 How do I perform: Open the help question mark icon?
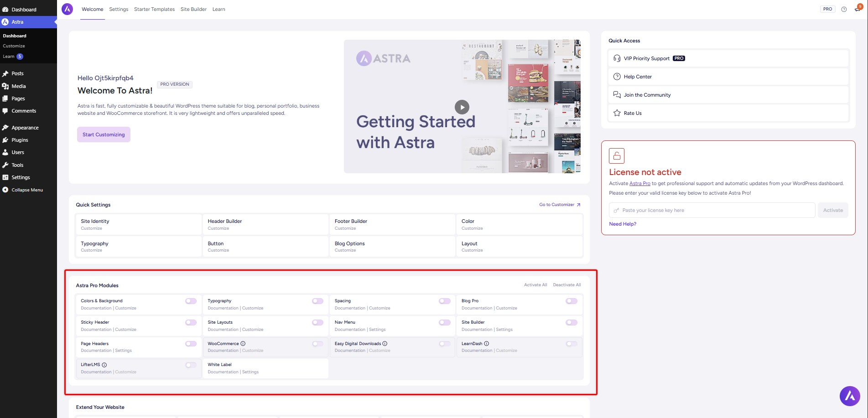pos(844,9)
